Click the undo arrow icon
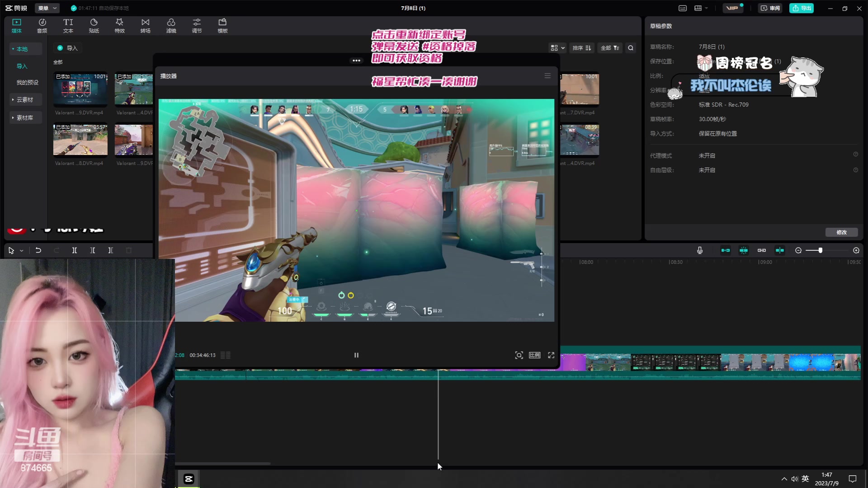 click(x=38, y=250)
